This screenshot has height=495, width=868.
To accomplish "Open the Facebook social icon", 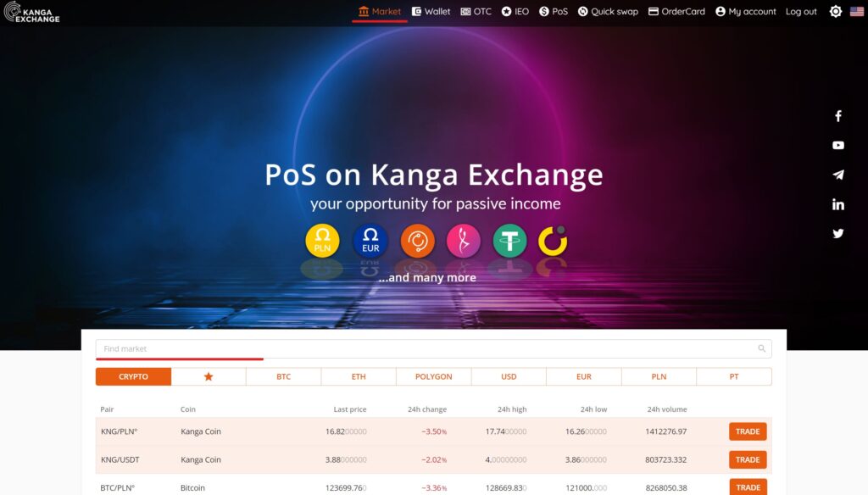I will [838, 116].
